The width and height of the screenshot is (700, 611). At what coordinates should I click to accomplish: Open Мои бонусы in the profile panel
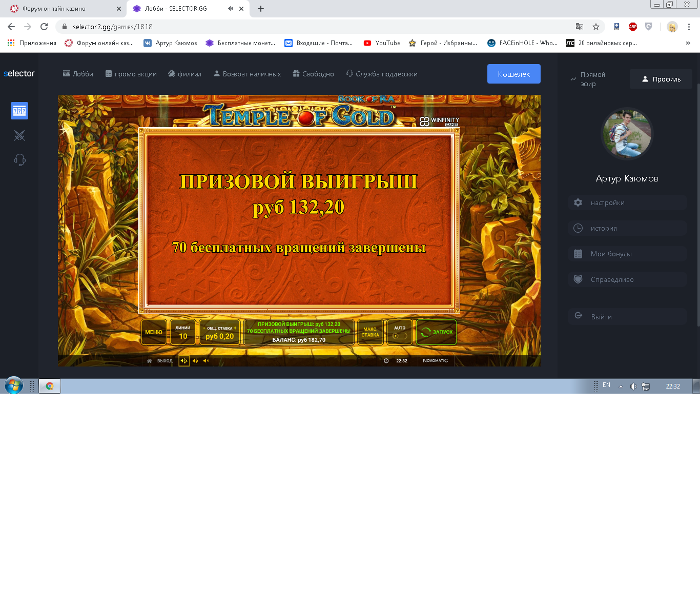(627, 254)
